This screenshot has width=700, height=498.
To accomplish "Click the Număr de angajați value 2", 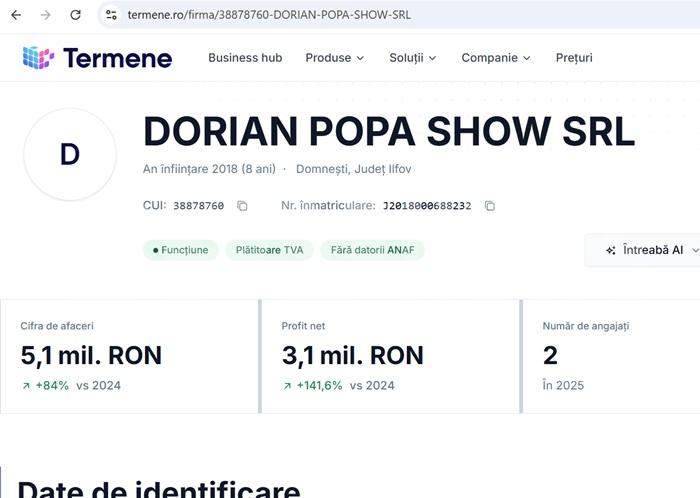I will [550, 356].
